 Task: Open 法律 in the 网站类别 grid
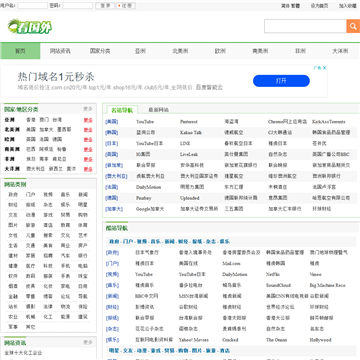coord(48,307)
